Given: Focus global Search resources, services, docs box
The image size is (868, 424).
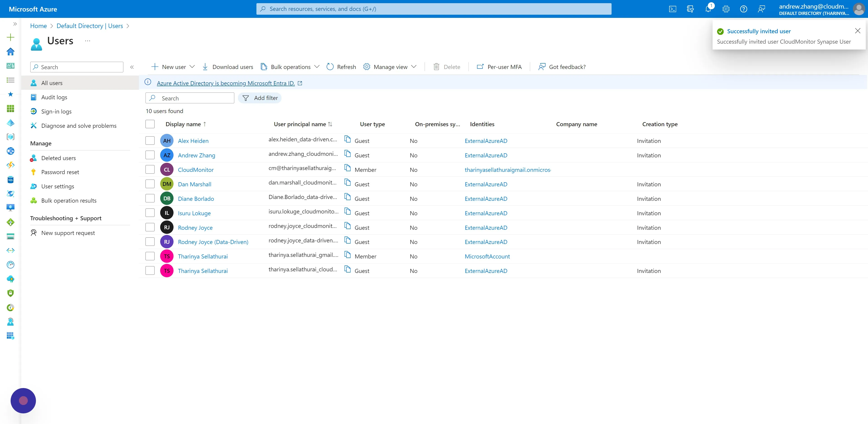Looking at the screenshot, I should (434, 9).
